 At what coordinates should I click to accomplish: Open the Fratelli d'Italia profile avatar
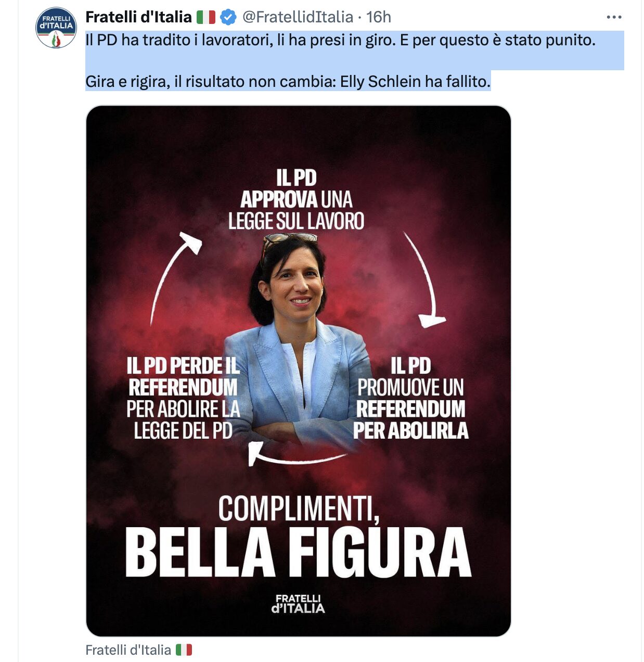pyautogui.click(x=56, y=28)
